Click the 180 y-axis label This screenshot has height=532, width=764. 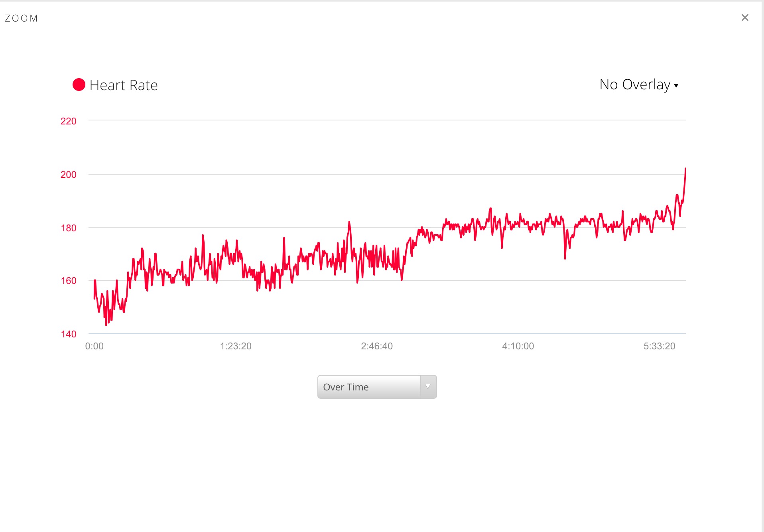(x=68, y=228)
